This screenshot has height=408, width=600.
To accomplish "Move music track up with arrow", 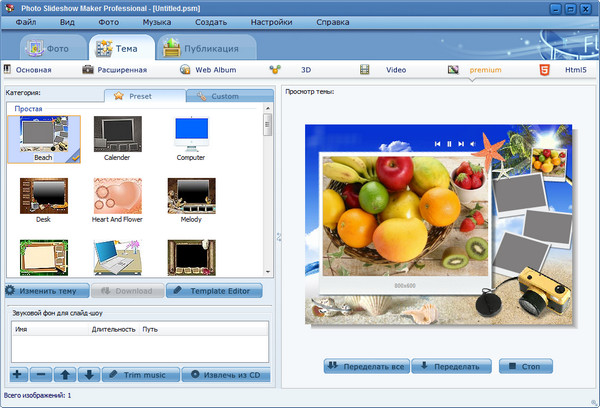I will (x=65, y=374).
